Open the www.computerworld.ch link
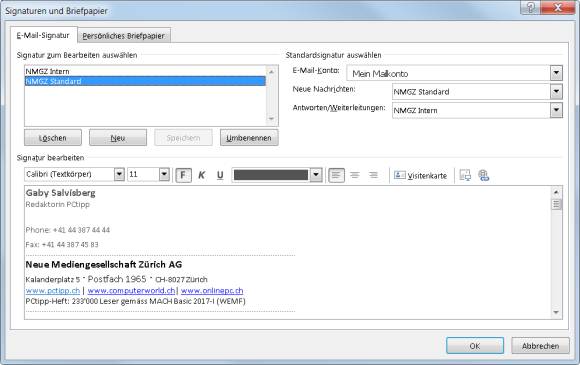The height and width of the screenshot is (365, 580). 131,290
